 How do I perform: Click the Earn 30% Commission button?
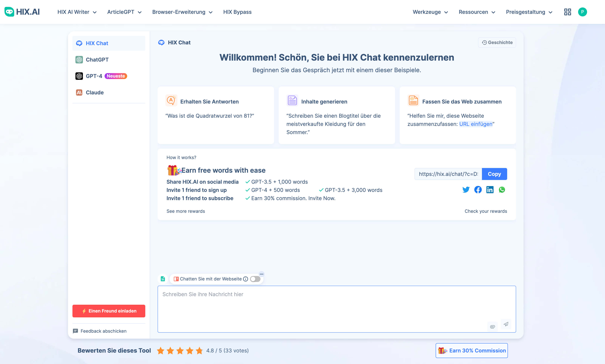[x=471, y=351]
